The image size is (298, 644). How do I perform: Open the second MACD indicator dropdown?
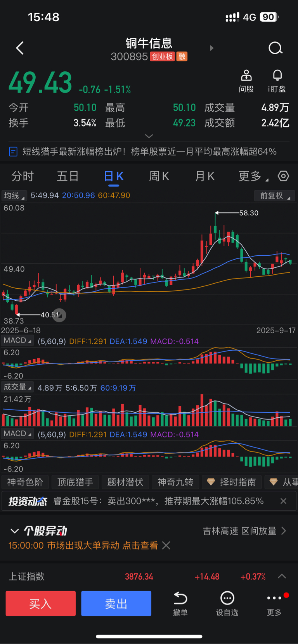tap(17, 434)
